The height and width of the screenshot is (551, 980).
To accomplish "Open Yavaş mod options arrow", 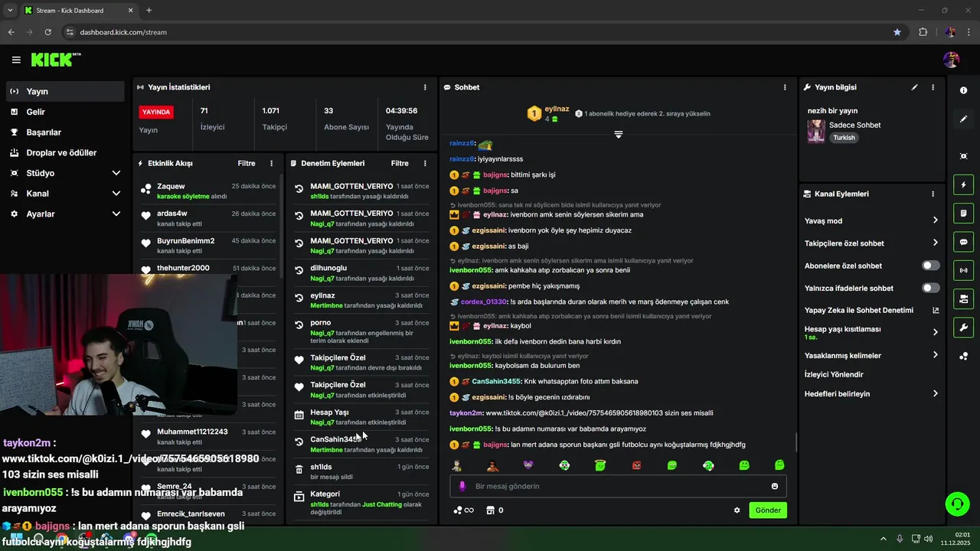I will 935,220.
